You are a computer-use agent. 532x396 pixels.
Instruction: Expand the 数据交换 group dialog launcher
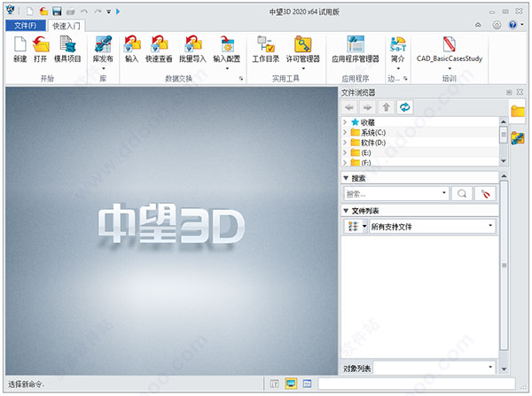coord(241,79)
